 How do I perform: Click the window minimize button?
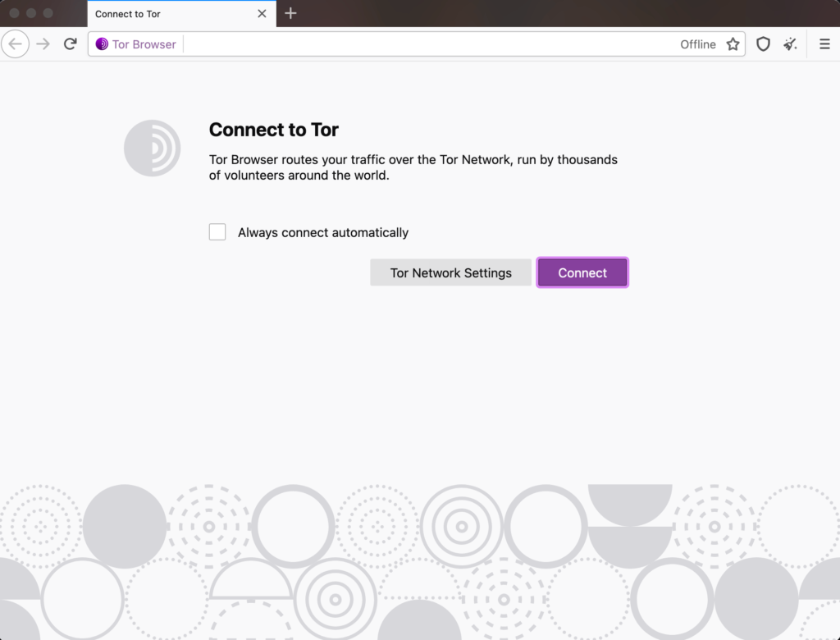[31, 13]
